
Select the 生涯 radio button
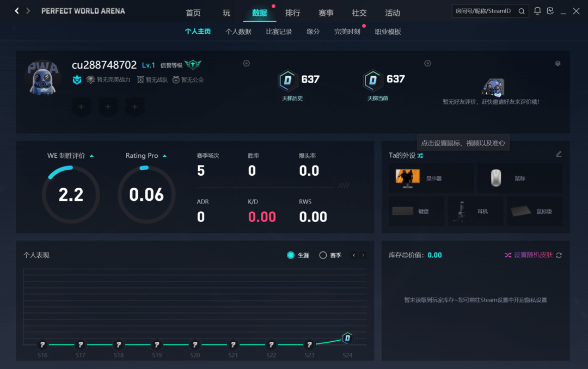[x=291, y=255]
